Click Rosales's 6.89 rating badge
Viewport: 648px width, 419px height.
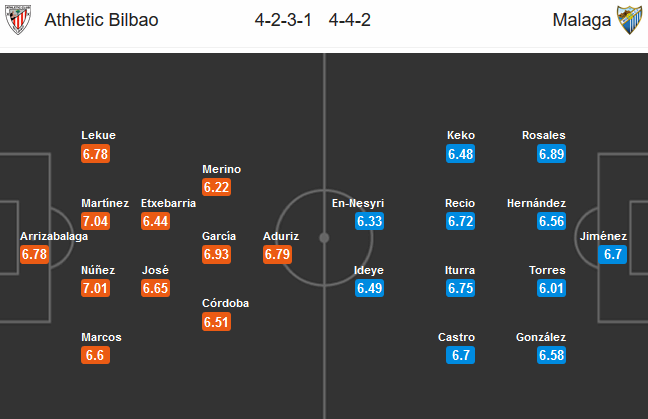(x=552, y=154)
